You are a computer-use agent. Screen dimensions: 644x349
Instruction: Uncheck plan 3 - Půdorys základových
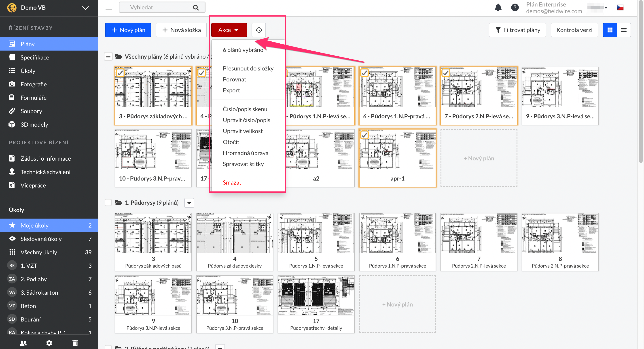pos(120,73)
